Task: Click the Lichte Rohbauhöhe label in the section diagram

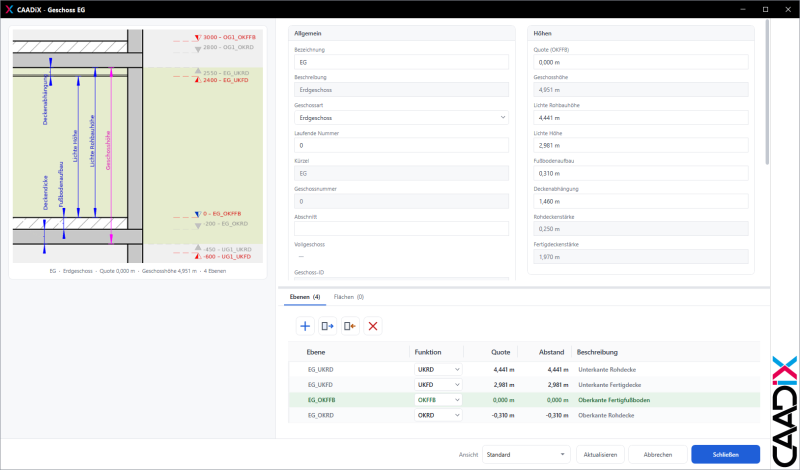Action: (x=92, y=141)
